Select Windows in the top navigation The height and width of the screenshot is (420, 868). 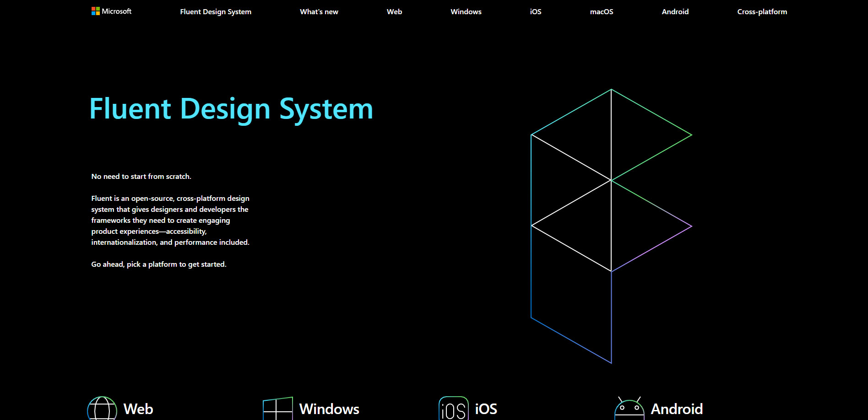coord(466,12)
